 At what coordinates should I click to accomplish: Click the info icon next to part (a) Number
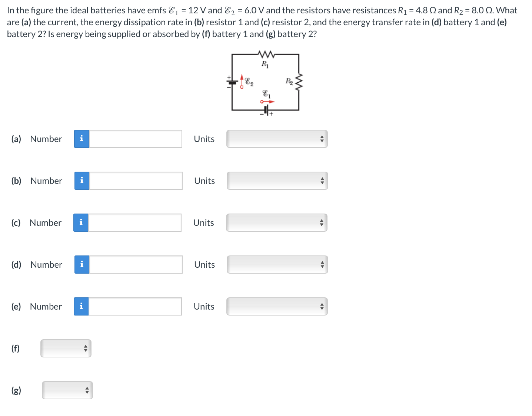[x=82, y=139]
